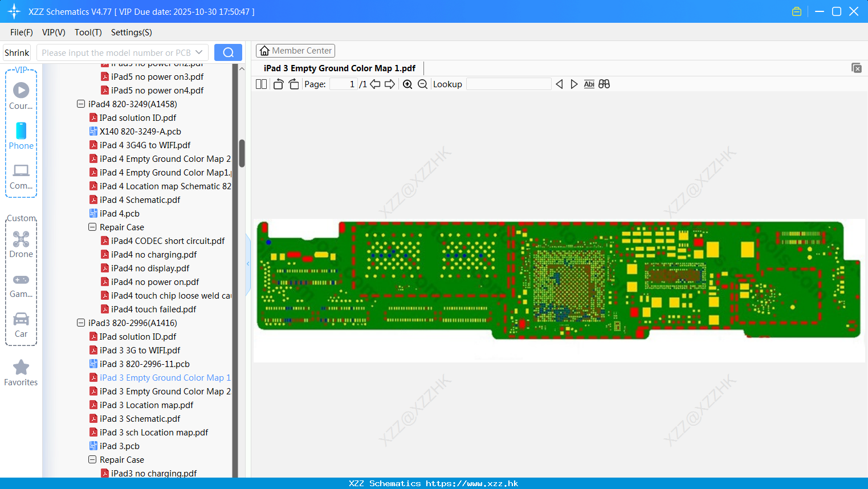
Task: Open iPad 3 3G to WIFI.pdf
Action: (140, 351)
